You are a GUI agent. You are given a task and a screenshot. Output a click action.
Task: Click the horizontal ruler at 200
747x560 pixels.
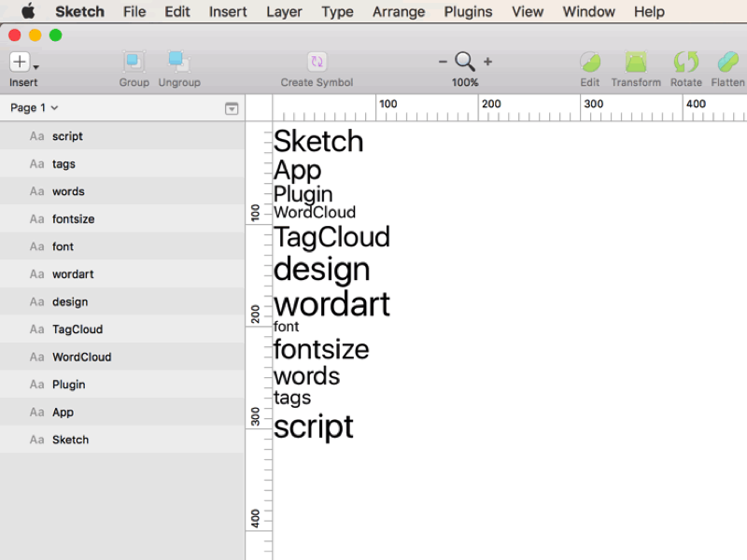pos(491,104)
